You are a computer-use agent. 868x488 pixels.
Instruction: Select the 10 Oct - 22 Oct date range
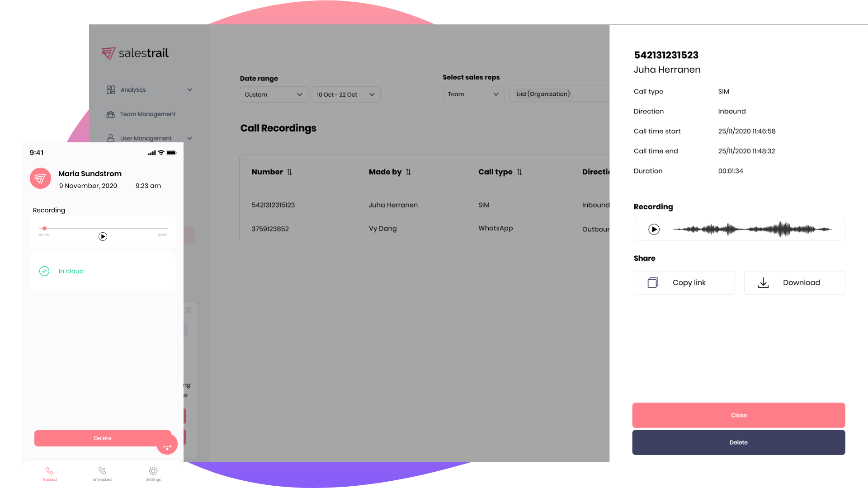(x=345, y=94)
